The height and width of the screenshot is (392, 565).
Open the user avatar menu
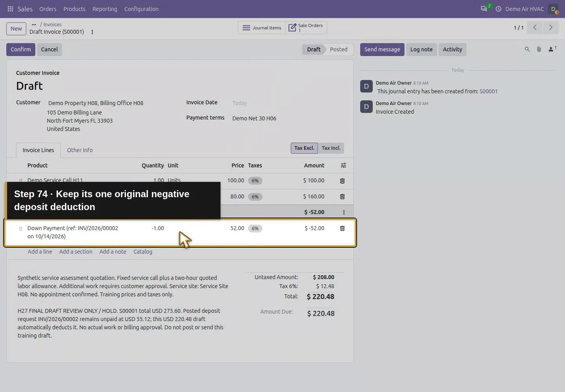(553, 9)
